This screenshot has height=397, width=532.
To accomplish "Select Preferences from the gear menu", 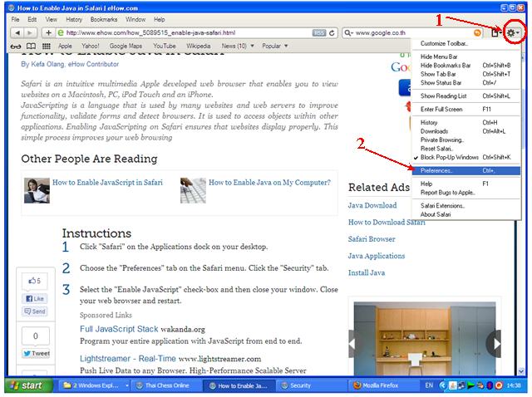I will [466, 170].
